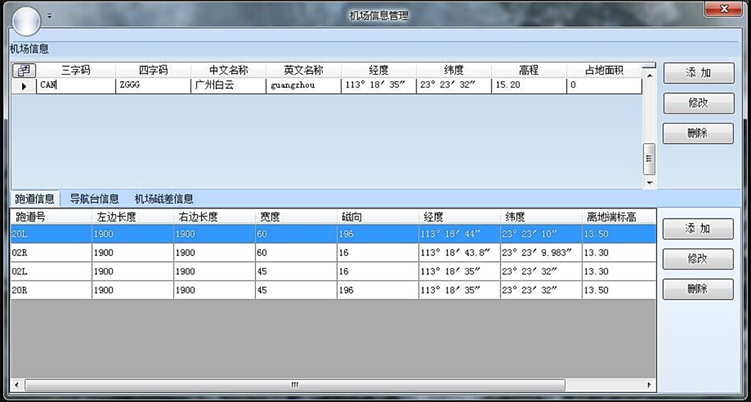Switch to the 跑道信息 tab

click(35, 199)
